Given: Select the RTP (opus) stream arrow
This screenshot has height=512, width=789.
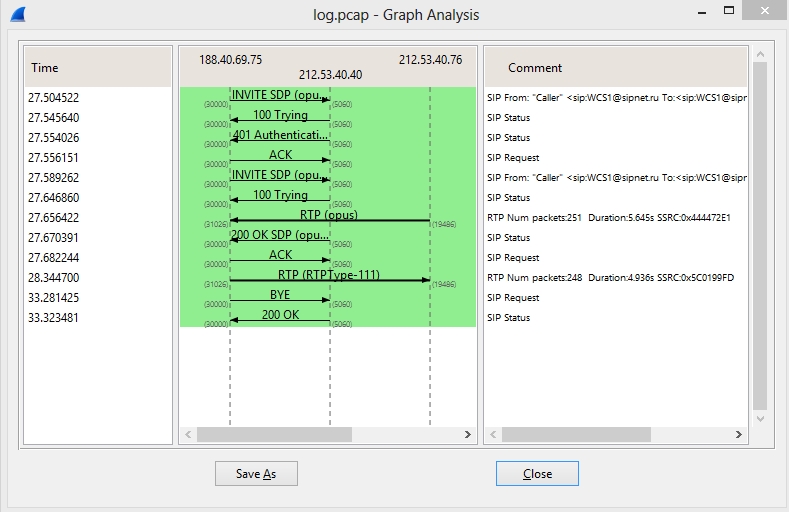Looking at the screenshot, I should point(329,218).
